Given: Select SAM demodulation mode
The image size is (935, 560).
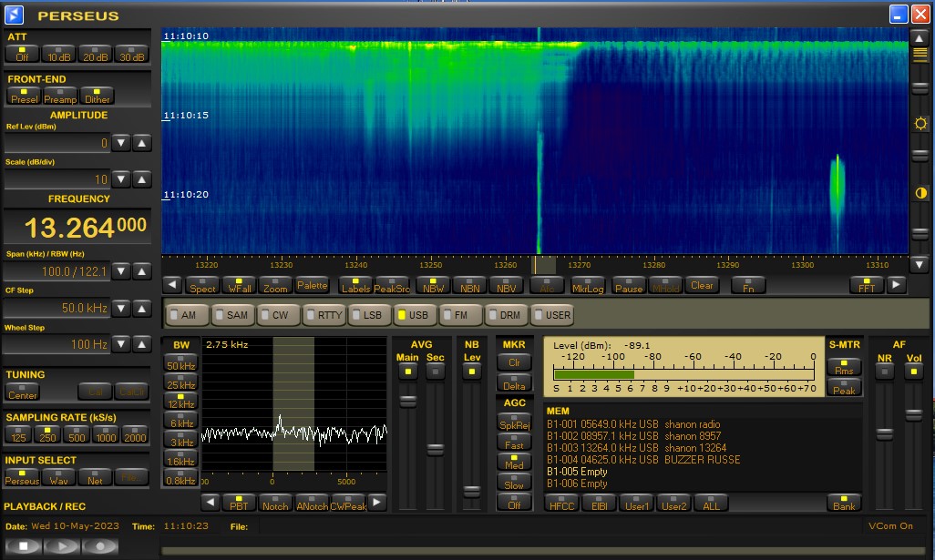Looking at the screenshot, I should (x=232, y=314).
